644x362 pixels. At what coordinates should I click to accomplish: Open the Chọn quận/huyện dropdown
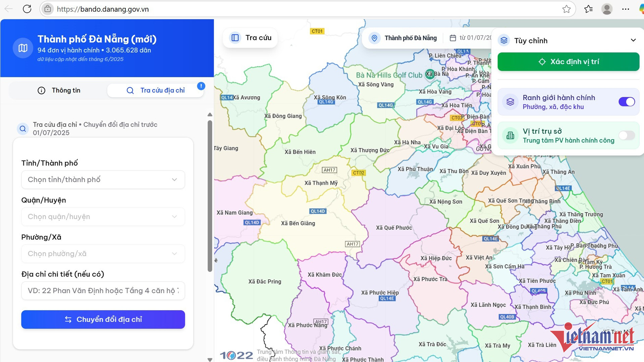103,217
